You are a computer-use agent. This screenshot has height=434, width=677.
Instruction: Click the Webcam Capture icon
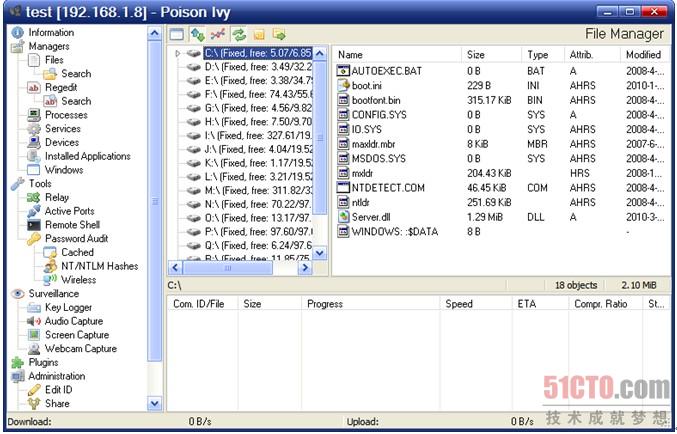click(x=34, y=349)
